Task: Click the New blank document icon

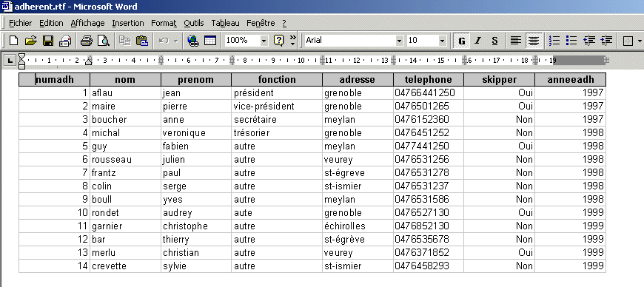Action: pyautogui.click(x=13, y=40)
